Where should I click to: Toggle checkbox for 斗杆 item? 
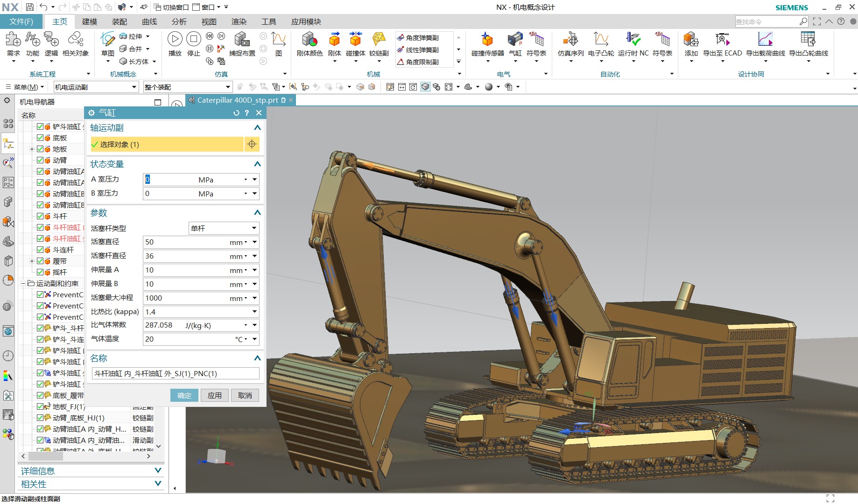[x=40, y=216]
